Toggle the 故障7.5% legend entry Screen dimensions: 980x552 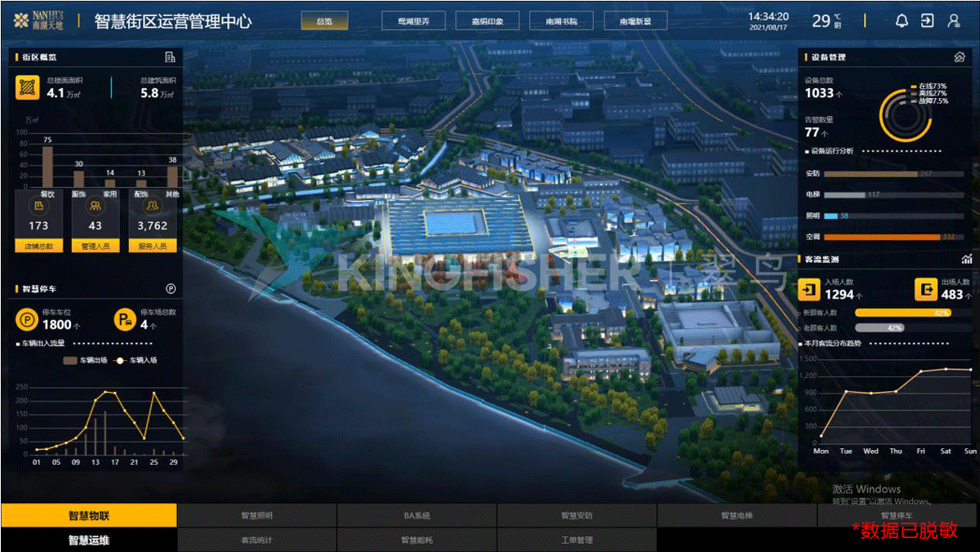coord(930,101)
